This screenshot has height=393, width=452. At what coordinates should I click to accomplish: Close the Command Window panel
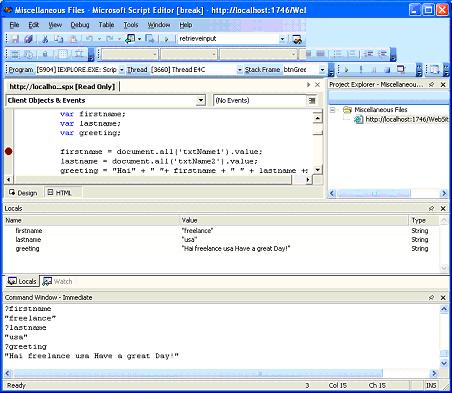[443, 297]
